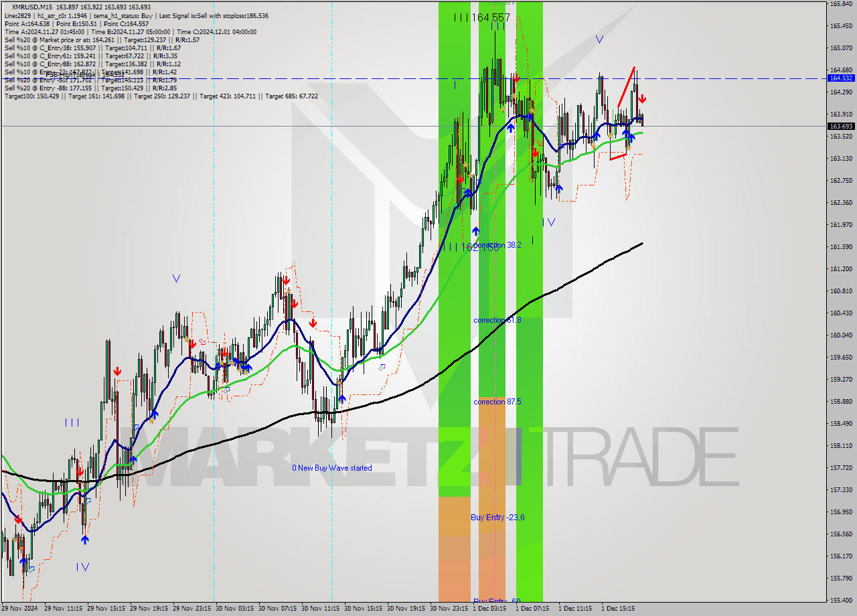Click the 160.430 price axis value
This screenshot has height=616, width=857.
pyautogui.click(x=841, y=313)
